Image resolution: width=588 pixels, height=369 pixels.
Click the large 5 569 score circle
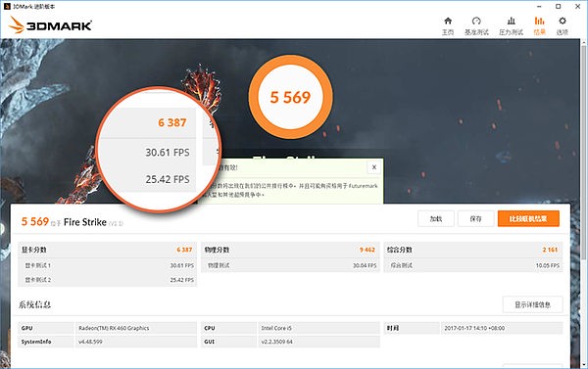[290, 97]
